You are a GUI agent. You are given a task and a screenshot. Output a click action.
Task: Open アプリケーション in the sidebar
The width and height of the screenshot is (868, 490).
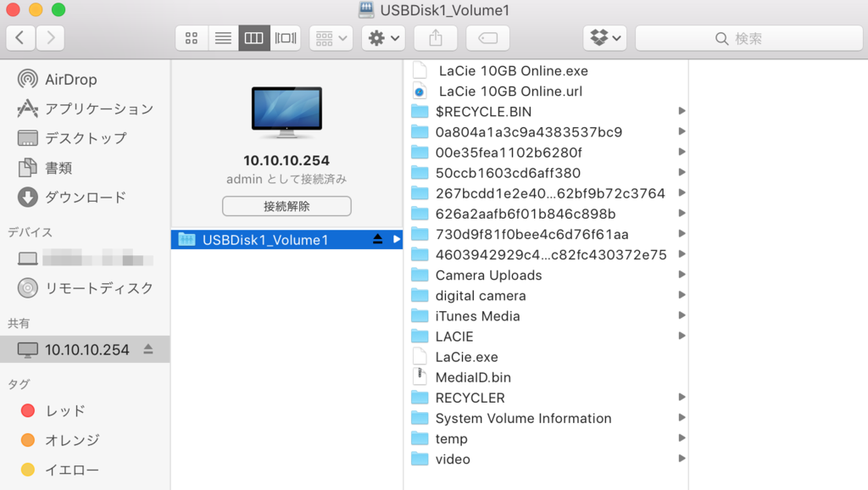85,109
